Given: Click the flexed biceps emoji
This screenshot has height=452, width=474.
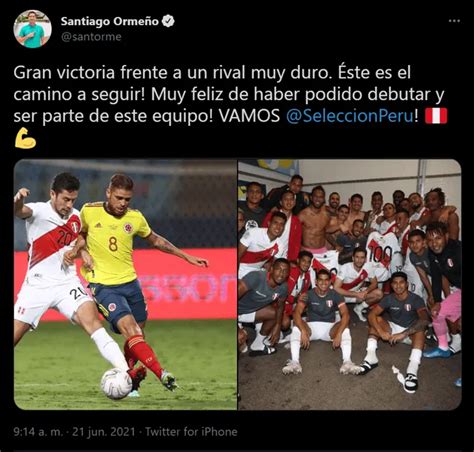Looking at the screenshot, I should tap(25, 138).
